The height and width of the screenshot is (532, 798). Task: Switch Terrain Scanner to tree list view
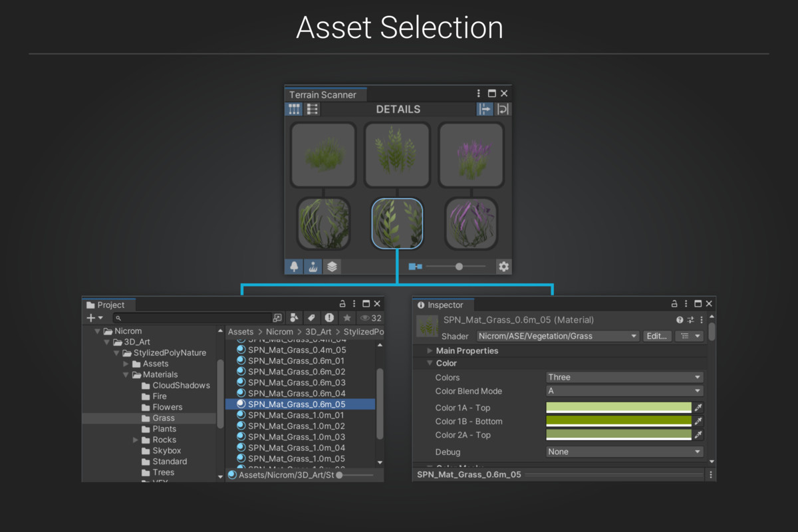[x=312, y=109]
